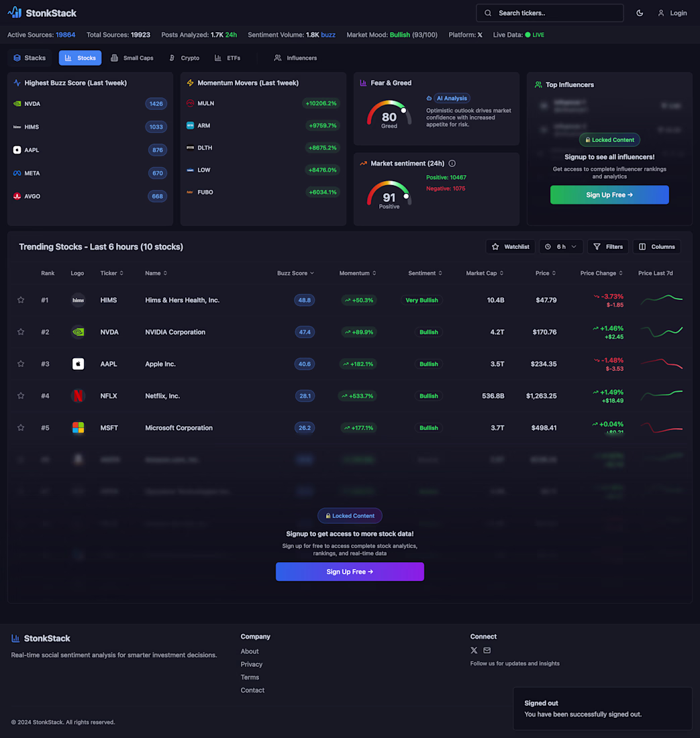Click ARM logo in Momentum Movers

190,125
